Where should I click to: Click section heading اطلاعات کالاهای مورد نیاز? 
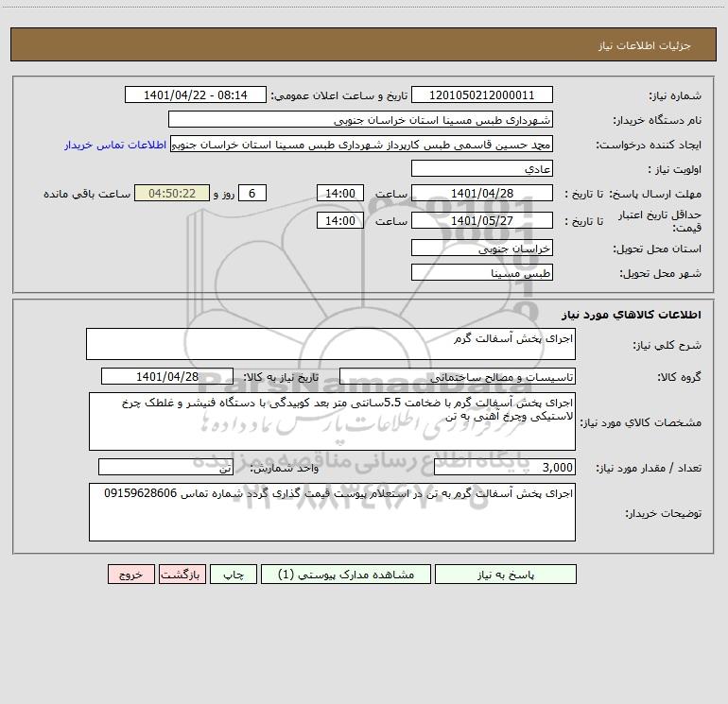632,315
